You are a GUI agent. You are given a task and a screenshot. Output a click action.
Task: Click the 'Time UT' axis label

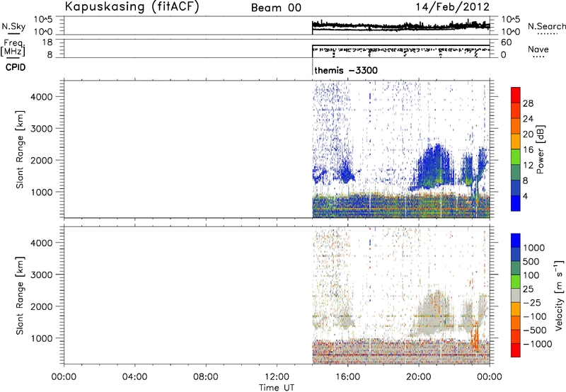tap(277, 388)
